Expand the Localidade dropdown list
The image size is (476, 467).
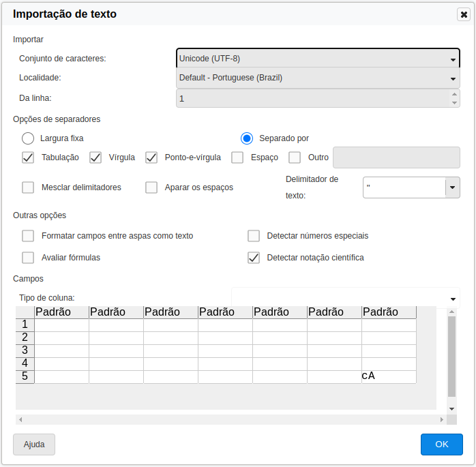click(x=318, y=78)
